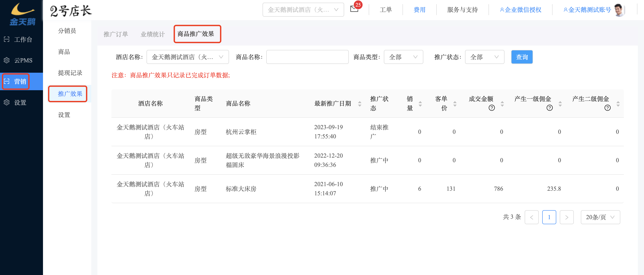Sort by 产生一级佣金 column sort arrows
Image resolution: width=644 pixels, height=275 pixels.
click(560, 104)
